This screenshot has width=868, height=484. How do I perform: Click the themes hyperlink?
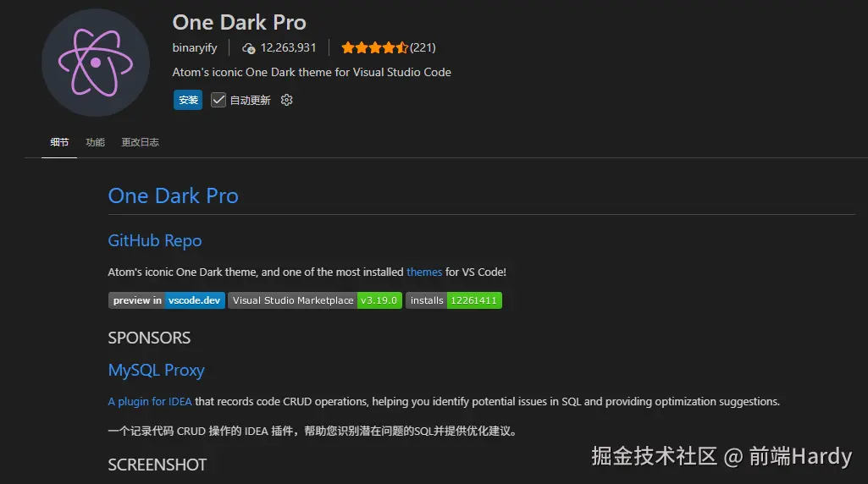click(424, 272)
